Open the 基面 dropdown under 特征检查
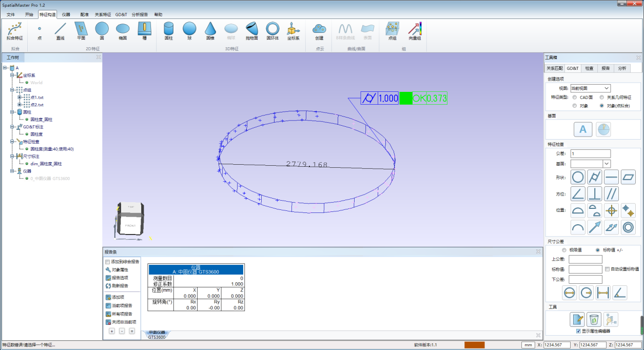The height and width of the screenshot is (350, 644). click(x=607, y=164)
